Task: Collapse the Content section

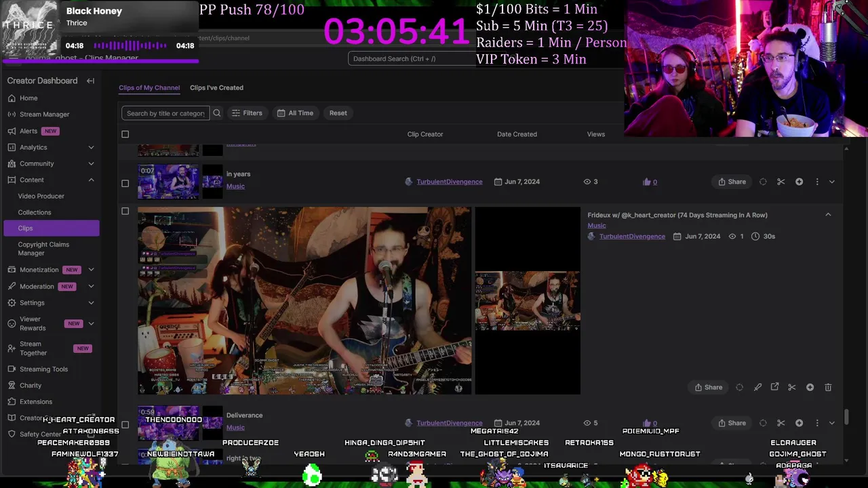Action: 91,180
